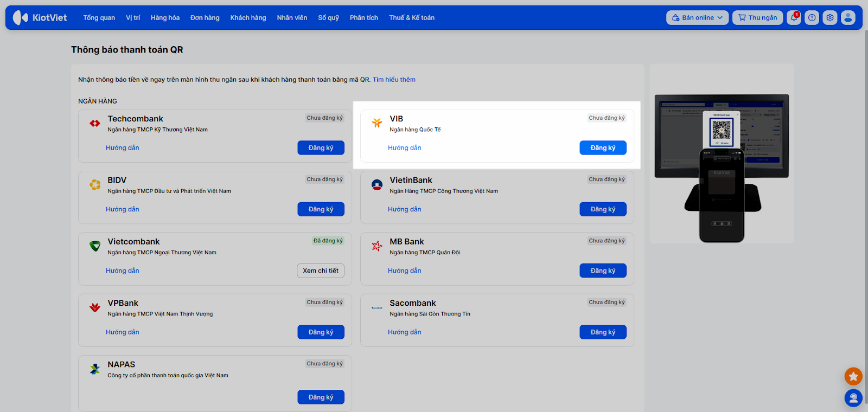Open the Thu ngân cashier screen

pyautogui.click(x=757, y=17)
